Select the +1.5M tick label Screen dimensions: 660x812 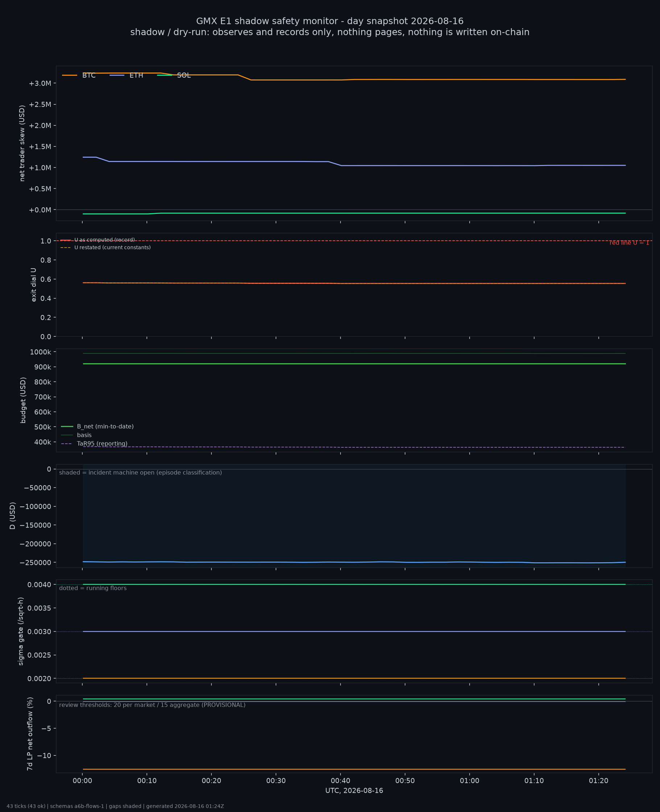tap(40, 147)
